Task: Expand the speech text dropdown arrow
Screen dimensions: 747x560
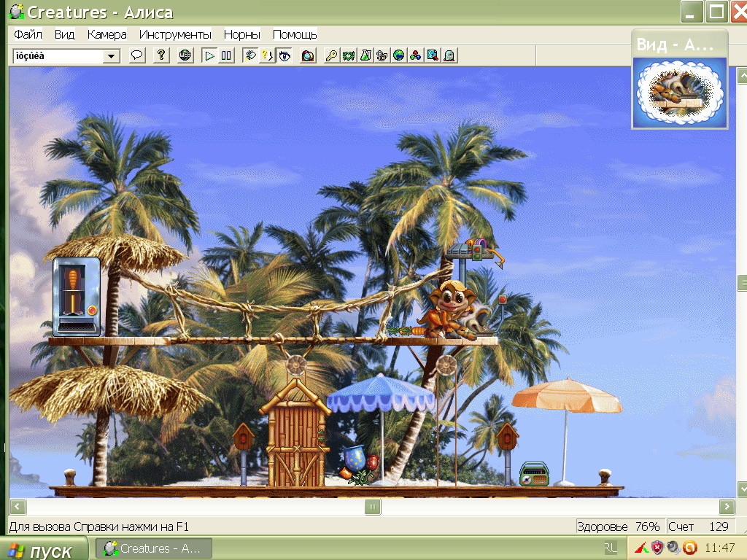Action: click(x=112, y=56)
